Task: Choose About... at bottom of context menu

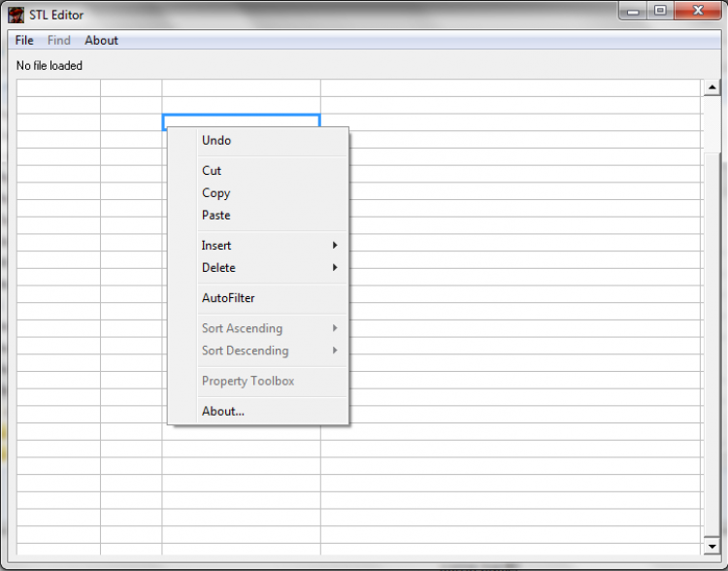Action: tap(258, 411)
